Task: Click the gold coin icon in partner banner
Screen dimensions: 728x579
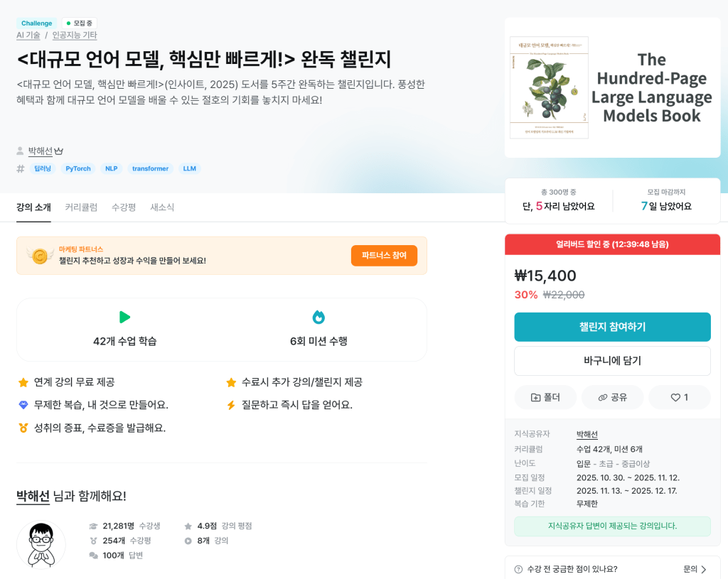Action: pos(40,256)
